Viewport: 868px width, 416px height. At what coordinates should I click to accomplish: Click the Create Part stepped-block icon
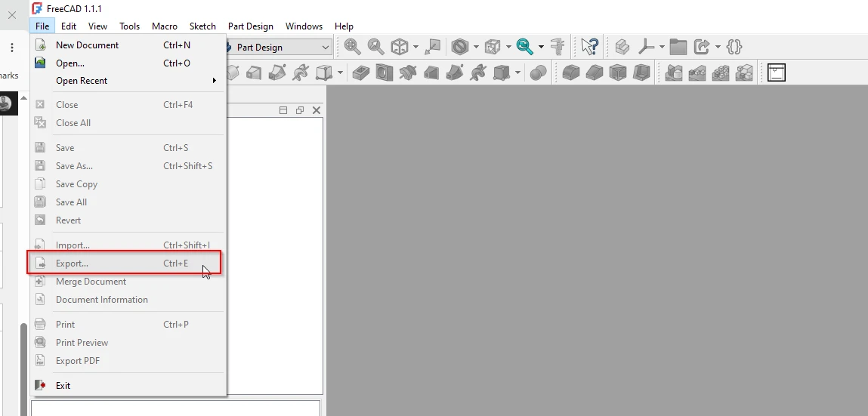click(622, 47)
